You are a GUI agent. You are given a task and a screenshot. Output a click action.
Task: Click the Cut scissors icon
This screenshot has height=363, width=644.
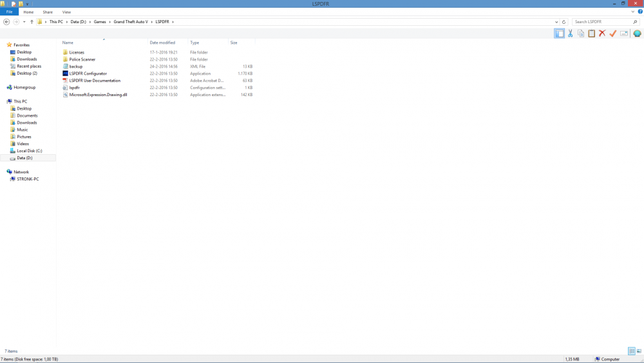pos(570,34)
